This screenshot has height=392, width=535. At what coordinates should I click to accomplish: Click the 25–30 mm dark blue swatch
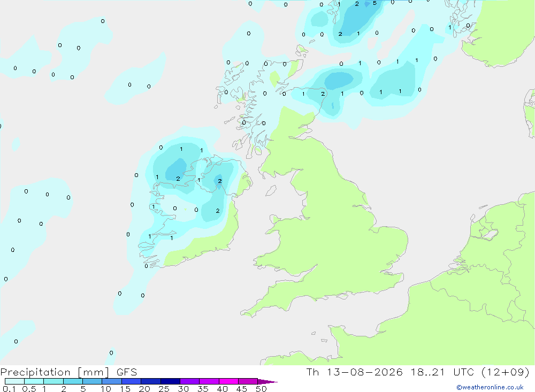(x=170, y=381)
